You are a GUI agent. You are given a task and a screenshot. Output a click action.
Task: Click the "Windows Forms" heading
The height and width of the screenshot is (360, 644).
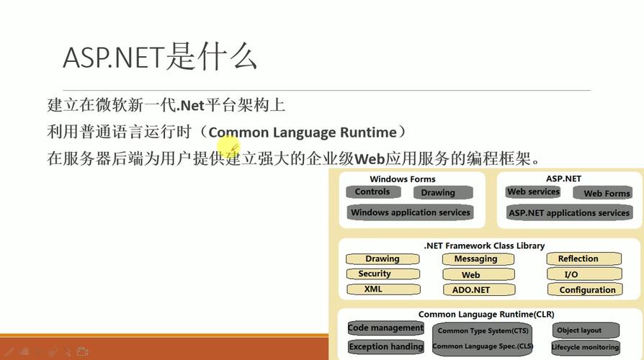(403, 179)
